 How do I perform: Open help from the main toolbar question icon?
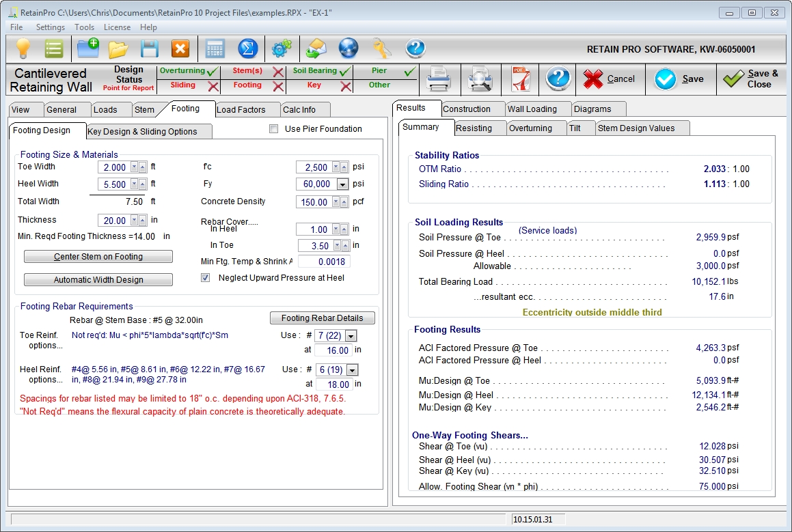point(415,49)
